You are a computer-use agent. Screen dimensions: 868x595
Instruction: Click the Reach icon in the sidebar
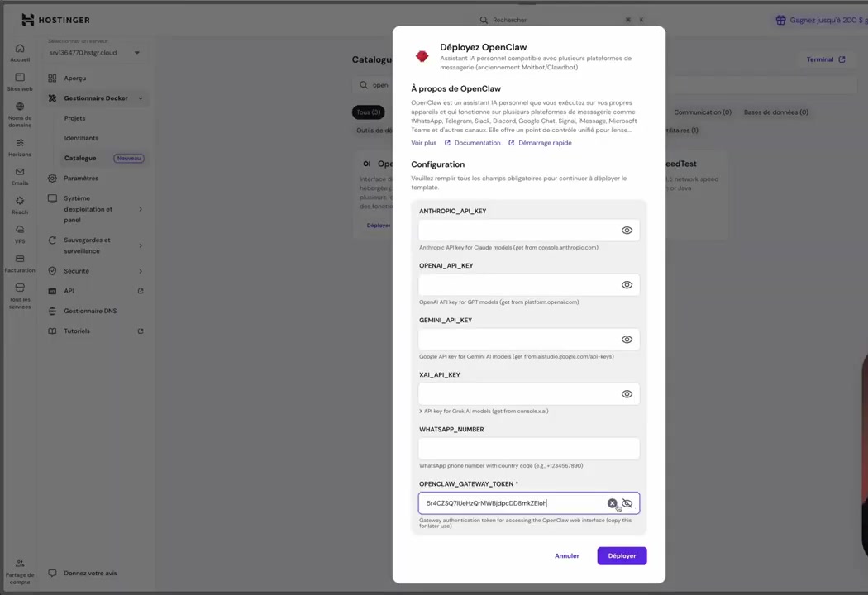[19, 207]
